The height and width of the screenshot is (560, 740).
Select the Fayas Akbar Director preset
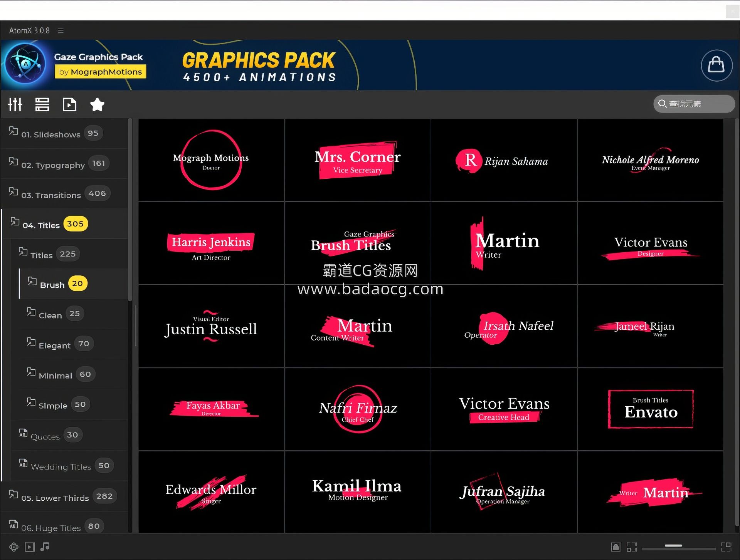tap(211, 409)
